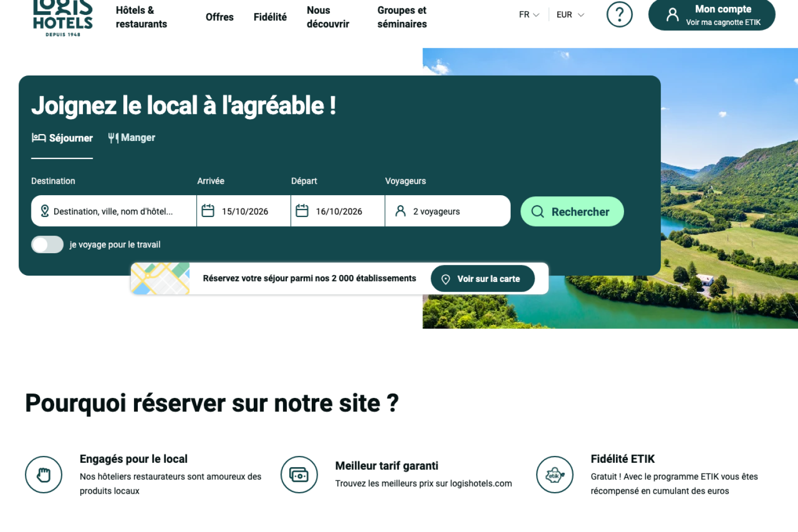Open the Groupes et séminaires menu
The image size is (798, 532).
402,17
